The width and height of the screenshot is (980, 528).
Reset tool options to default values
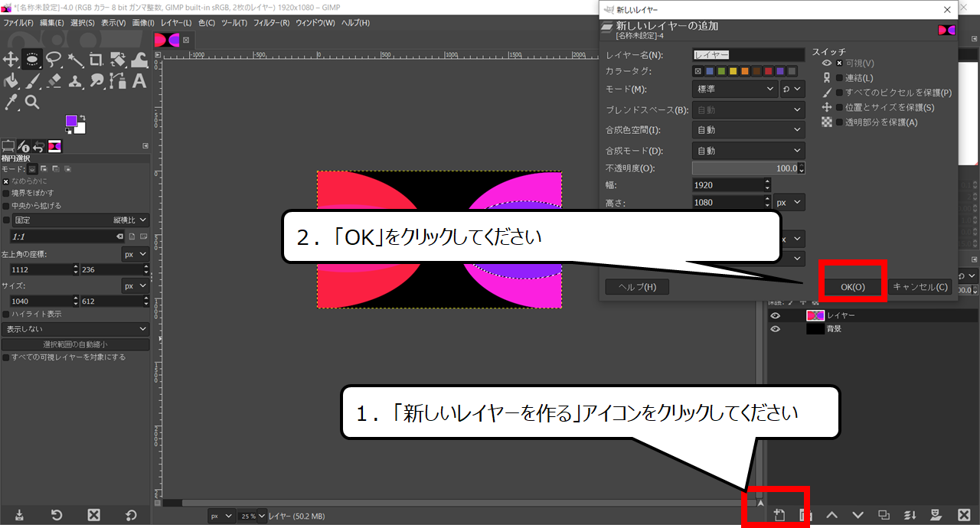[x=131, y=515]
